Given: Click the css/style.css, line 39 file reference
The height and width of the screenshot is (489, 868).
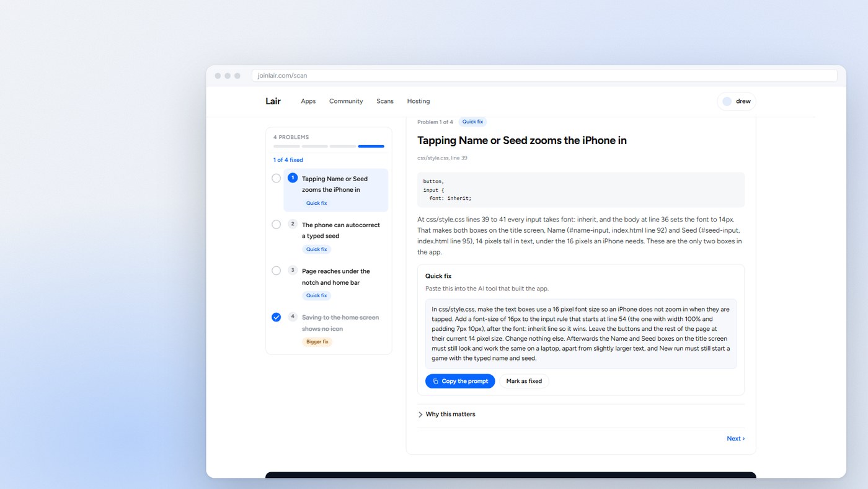Looking at the screenshot, I should (442, 158).
